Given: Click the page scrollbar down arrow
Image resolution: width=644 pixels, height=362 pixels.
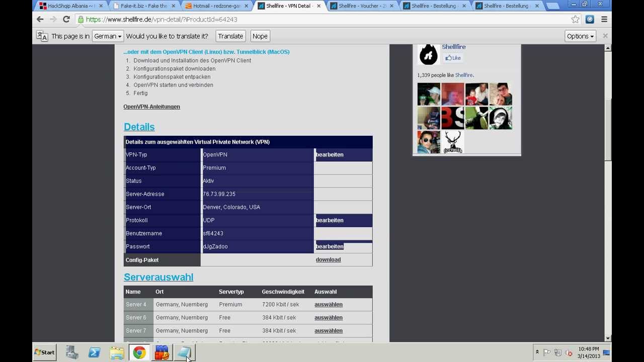Looking at the screenshot, I should tap(608, 338).
